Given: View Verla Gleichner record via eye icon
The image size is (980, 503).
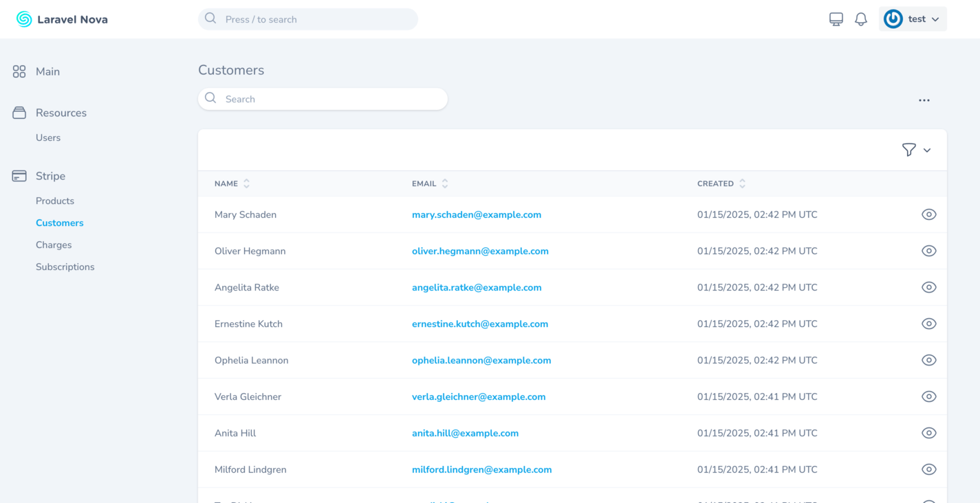Looking at the screenshot, I should point(929,396).
